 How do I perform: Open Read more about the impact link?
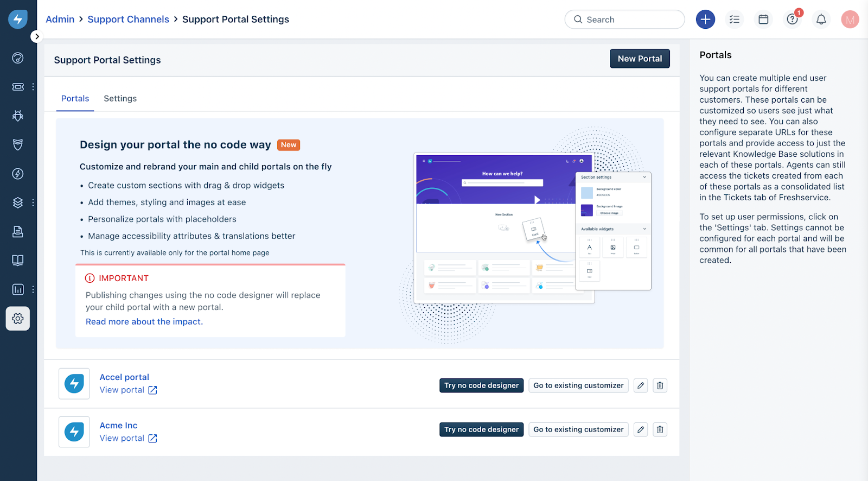tap(144, 321)
